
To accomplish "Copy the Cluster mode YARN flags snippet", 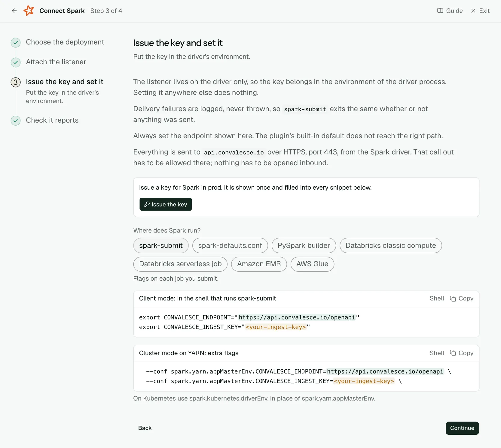I will point(462,353).
